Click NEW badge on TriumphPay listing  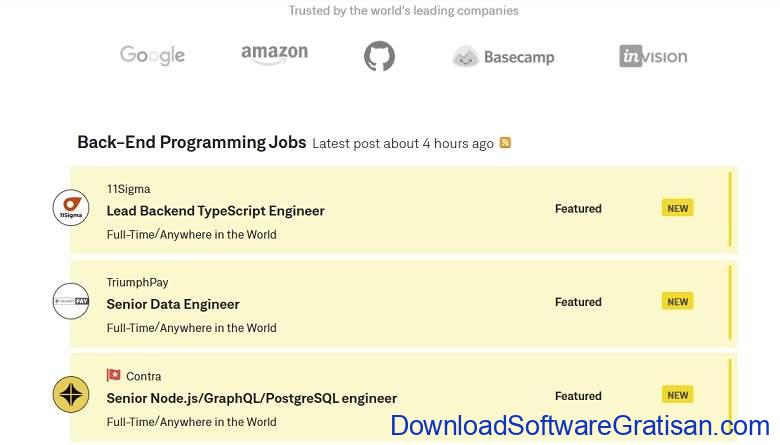(678, 301)
